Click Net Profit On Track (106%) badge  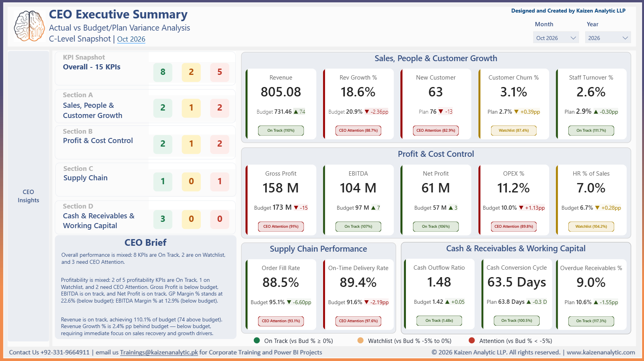[x=436, y=227]
